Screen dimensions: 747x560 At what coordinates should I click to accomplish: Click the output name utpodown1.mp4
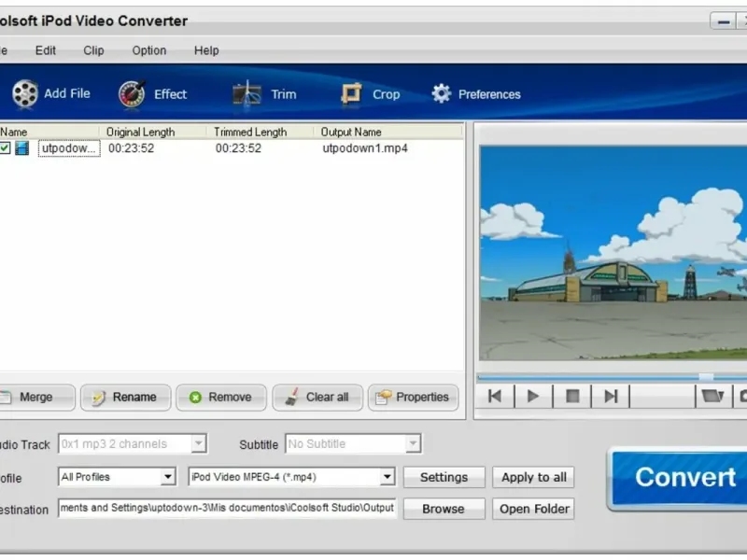click(365, 148)
